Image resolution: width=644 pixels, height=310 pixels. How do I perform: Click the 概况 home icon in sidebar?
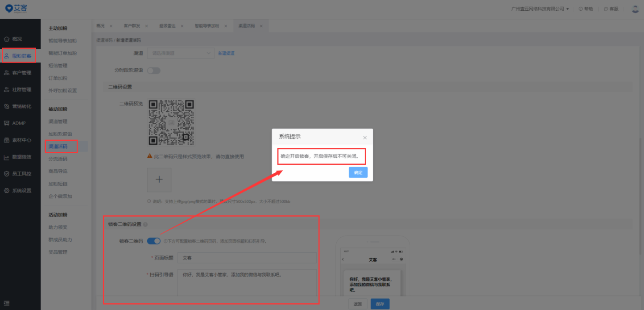[7, 39]
